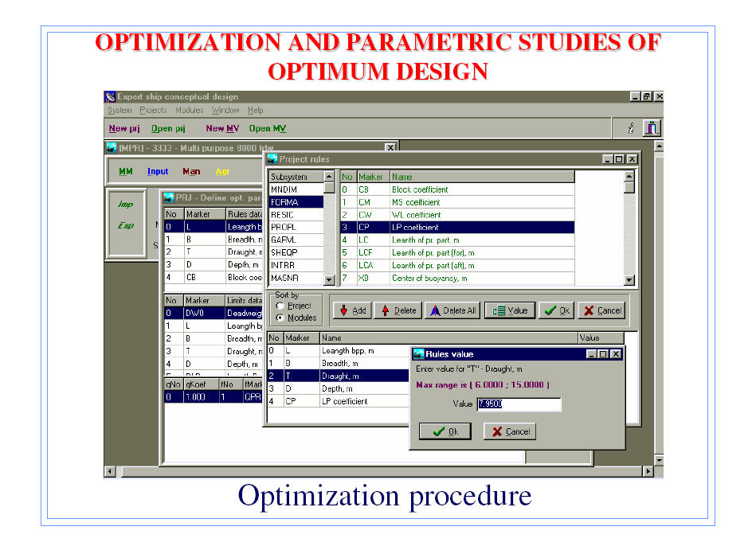The width and height of the screenshot is (756, 550).
Task: Select the LCF Leanth of pr. part (for) row
Action: point(457,252)
